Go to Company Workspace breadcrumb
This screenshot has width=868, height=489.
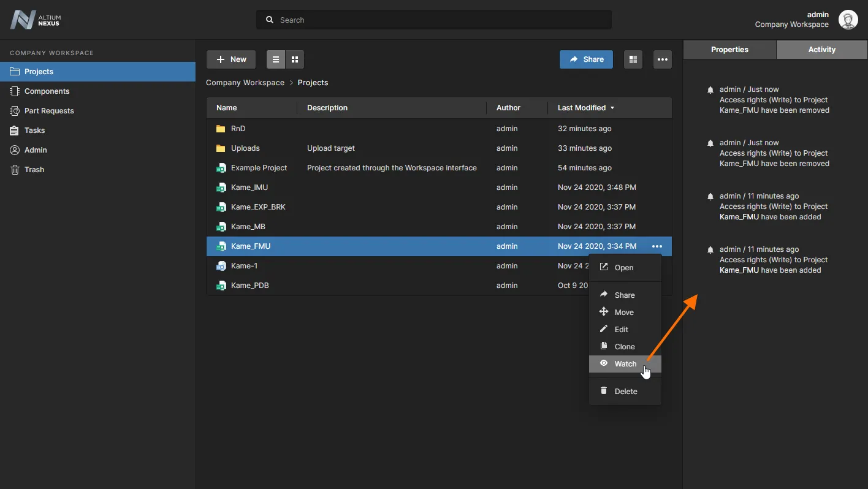pos(245,83)
